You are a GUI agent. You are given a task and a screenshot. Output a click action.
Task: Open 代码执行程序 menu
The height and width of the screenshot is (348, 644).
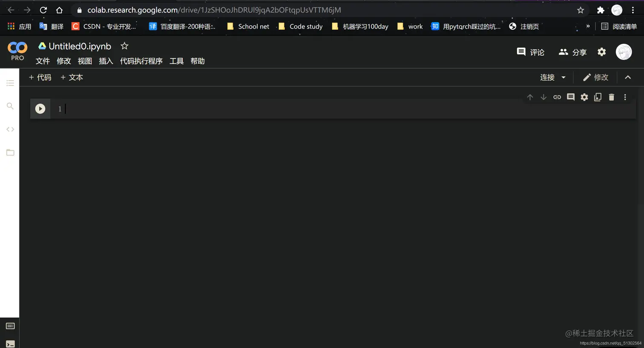point(141,61)
